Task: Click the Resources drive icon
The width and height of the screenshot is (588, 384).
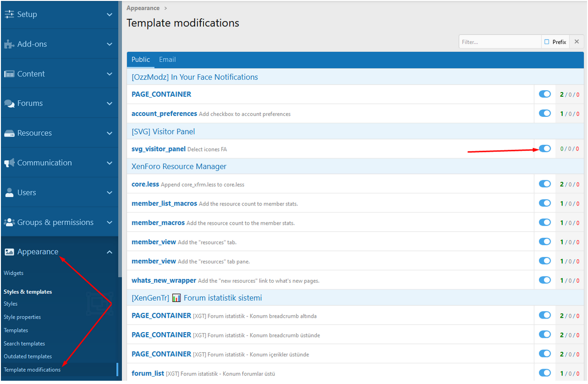Action: tap(9, 133)
